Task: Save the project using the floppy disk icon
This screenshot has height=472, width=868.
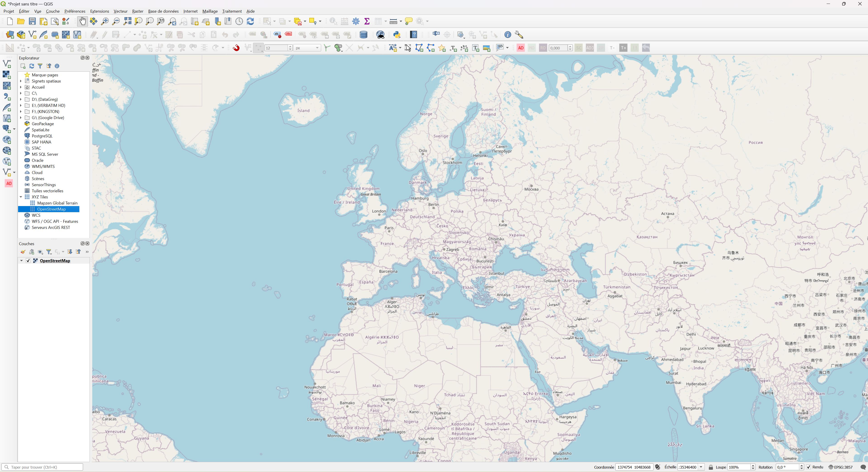Action: click(x=32, y=21)
